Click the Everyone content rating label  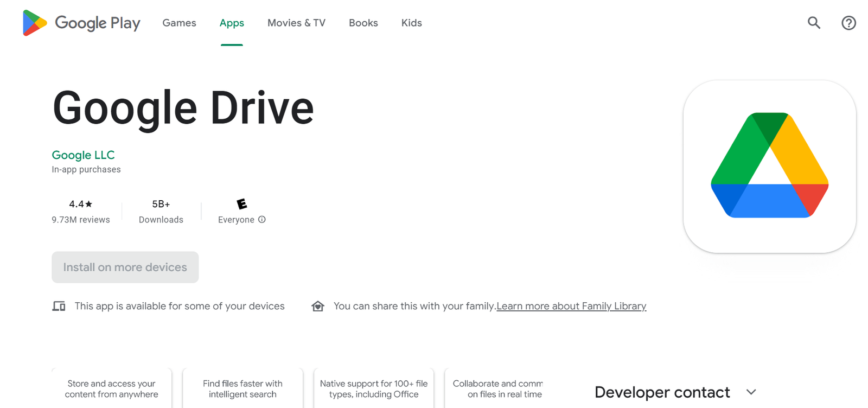click(x=236, y=220)
